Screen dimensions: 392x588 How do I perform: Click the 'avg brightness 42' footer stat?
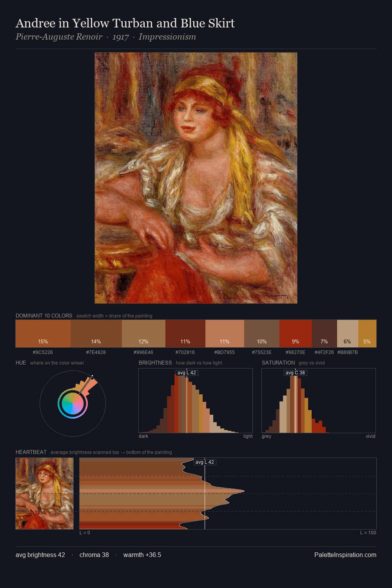point(40,555)
